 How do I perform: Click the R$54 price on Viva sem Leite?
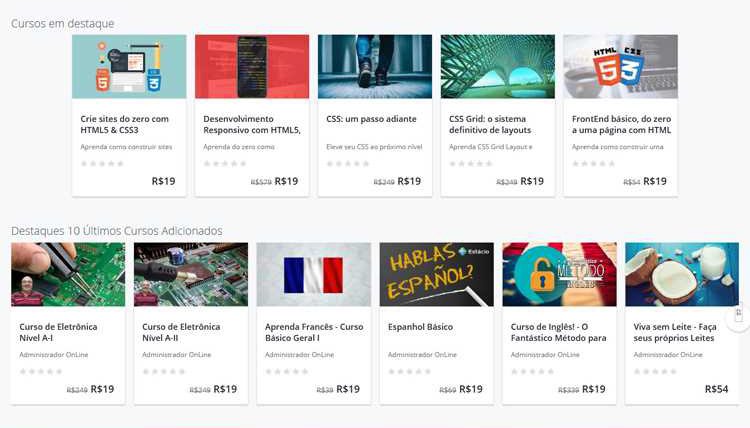point(717,389)
